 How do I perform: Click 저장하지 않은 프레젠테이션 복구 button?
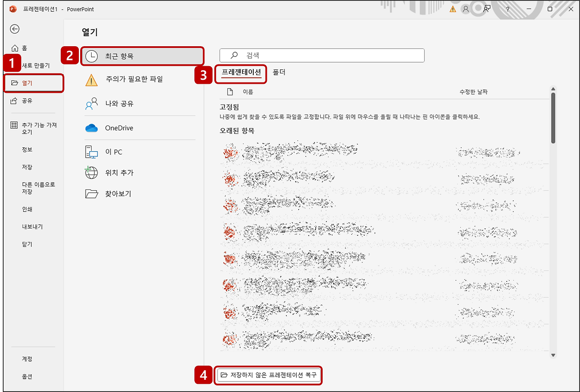click(x=269, y=375)
